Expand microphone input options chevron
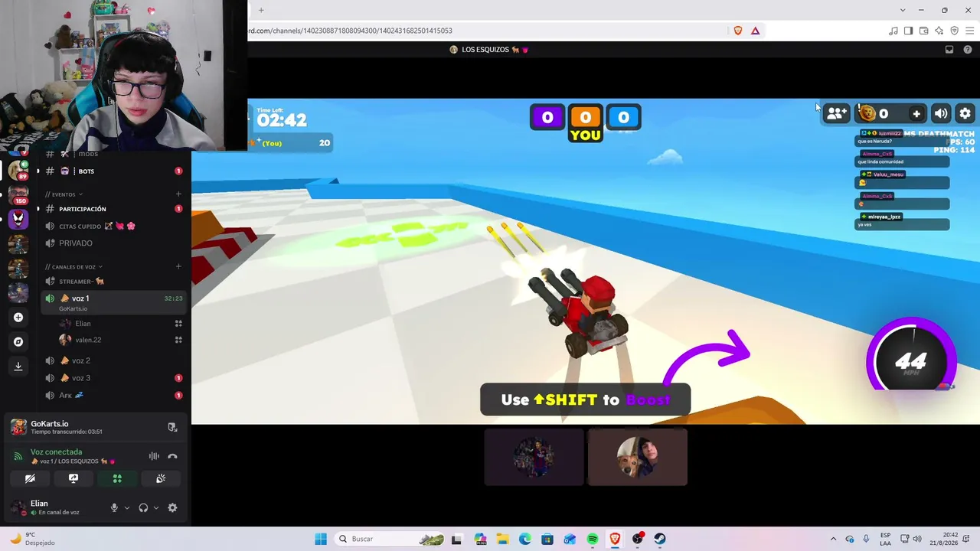 point(127,507)
